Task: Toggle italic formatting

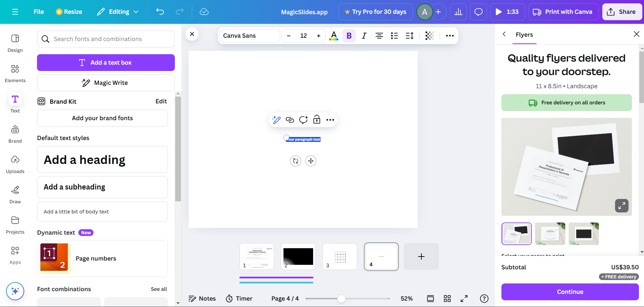Action: (364, 36)
